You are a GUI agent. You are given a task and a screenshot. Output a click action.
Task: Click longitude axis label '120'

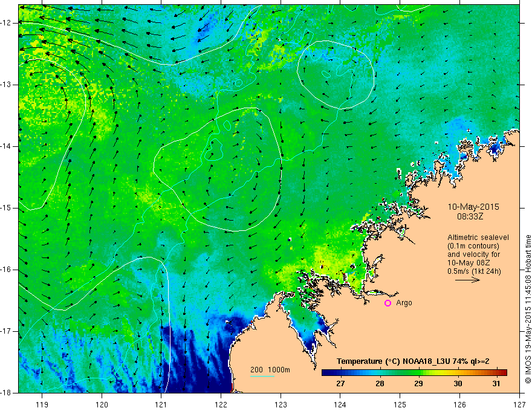tap(102, 404)
